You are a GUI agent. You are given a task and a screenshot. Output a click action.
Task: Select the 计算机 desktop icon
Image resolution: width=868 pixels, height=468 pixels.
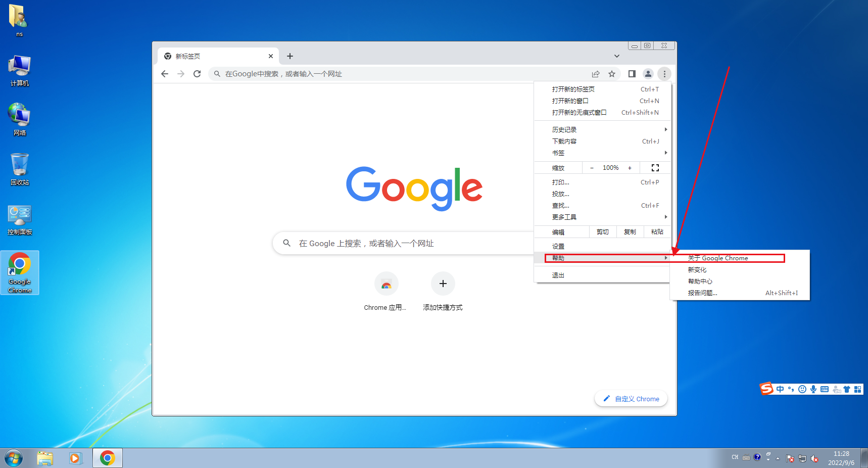20,71
